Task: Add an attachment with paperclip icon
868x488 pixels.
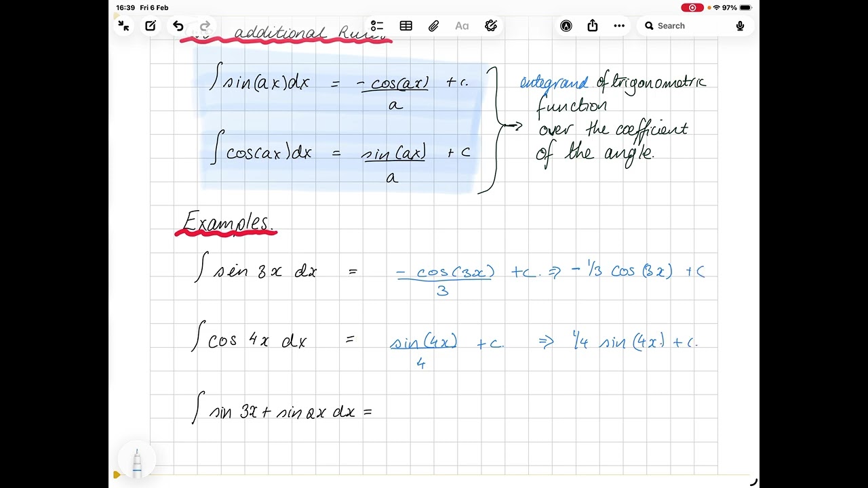Action: point(434,26)
